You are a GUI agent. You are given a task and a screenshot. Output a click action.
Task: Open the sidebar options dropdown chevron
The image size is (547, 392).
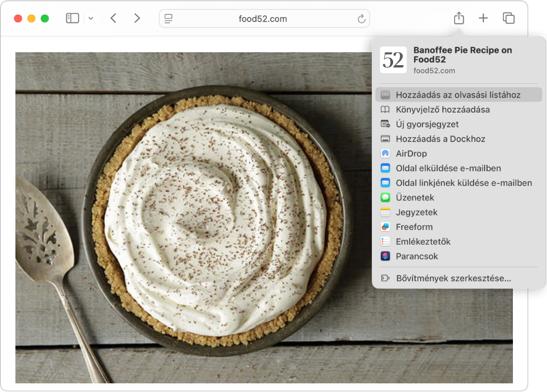[x=91, y=18]
